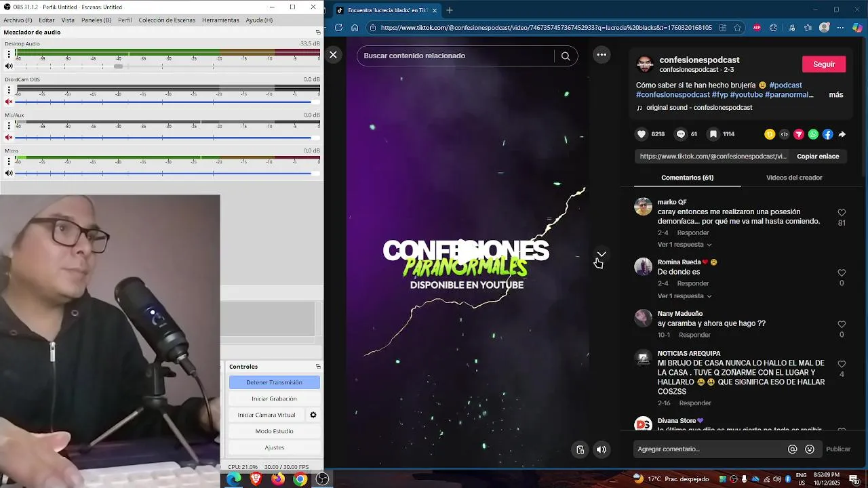Open Brave browser from taskbar

click(x=256, y=479)
